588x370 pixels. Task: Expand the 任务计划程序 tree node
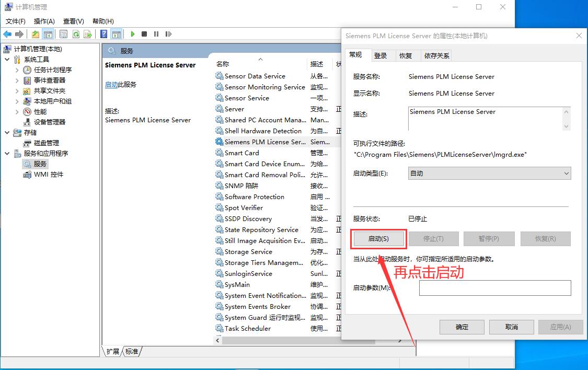[x=17, y=70]
